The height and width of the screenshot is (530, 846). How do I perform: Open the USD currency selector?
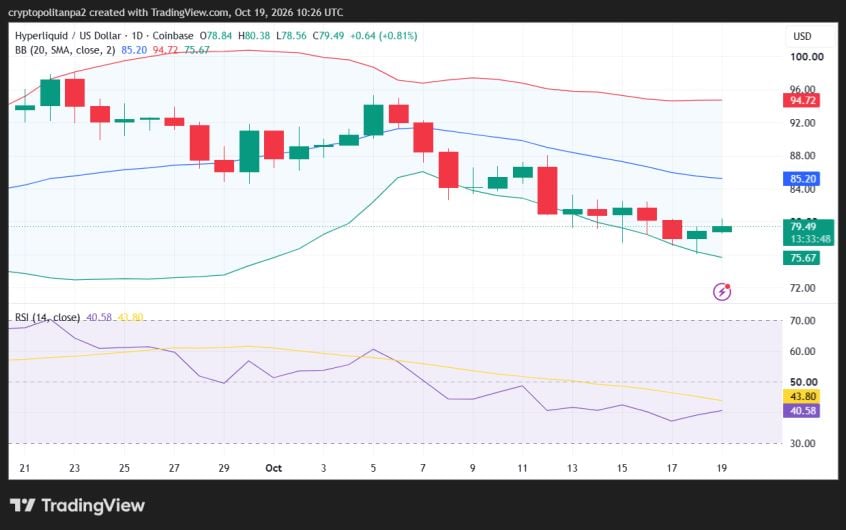802,36
